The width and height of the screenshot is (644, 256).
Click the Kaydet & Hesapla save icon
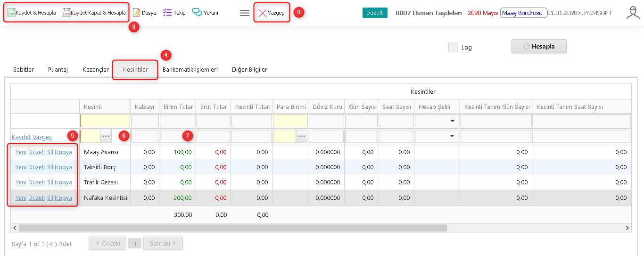tap(11, 13)
